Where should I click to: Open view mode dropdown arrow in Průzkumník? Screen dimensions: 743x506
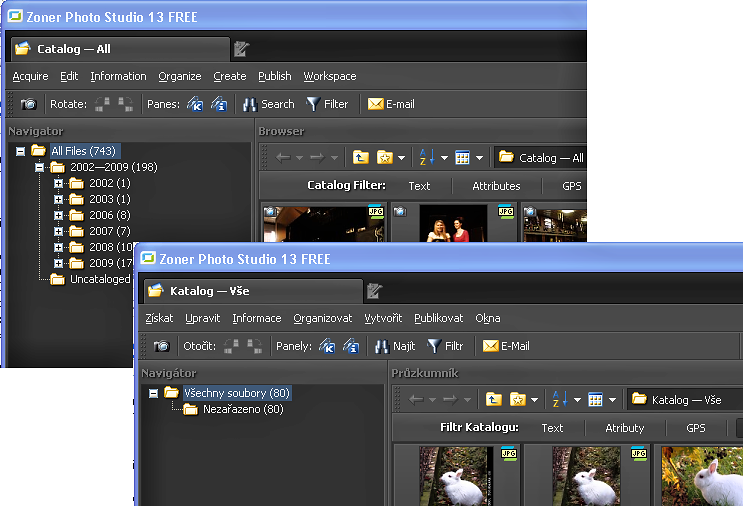pos(613,400)
